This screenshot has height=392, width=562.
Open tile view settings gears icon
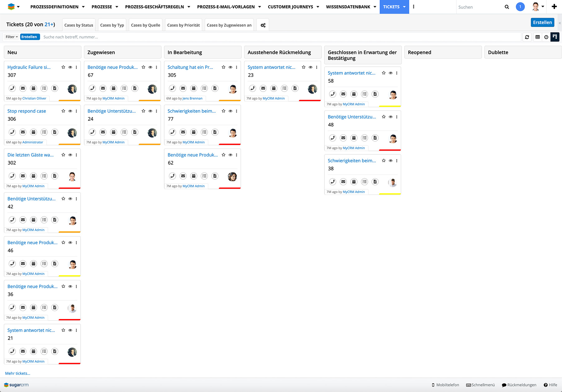tap(263, 25)
